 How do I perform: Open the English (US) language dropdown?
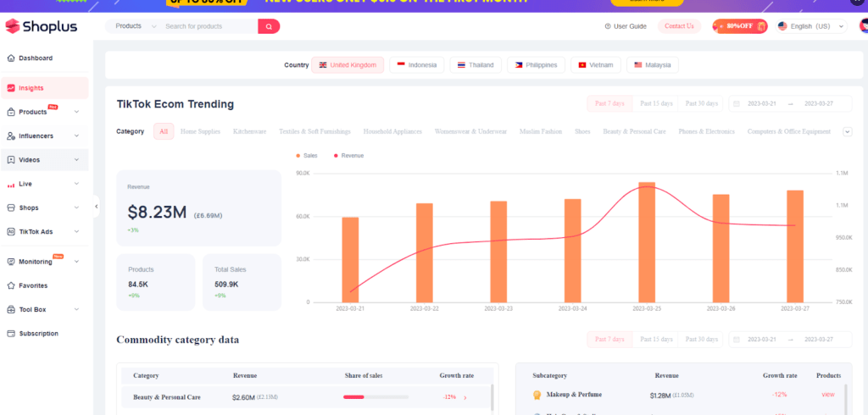coord(811,26)
